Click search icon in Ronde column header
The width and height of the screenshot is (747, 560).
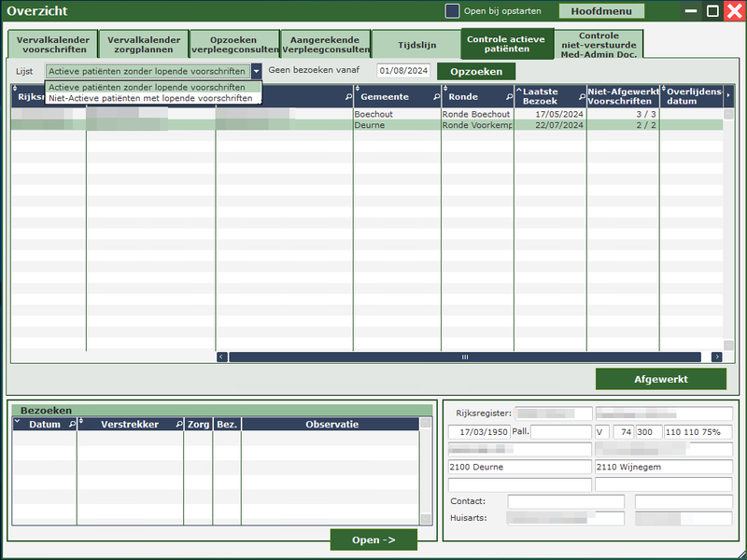pos(508,97)
